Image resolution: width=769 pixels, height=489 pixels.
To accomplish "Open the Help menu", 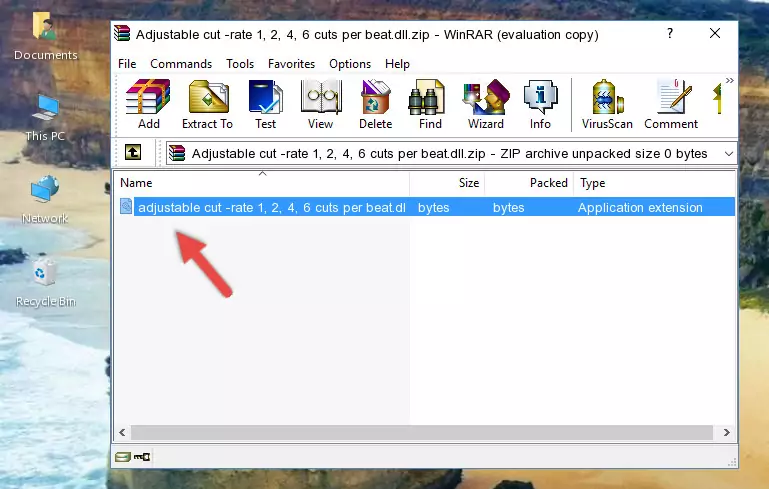I will click(x=397, y=64).
